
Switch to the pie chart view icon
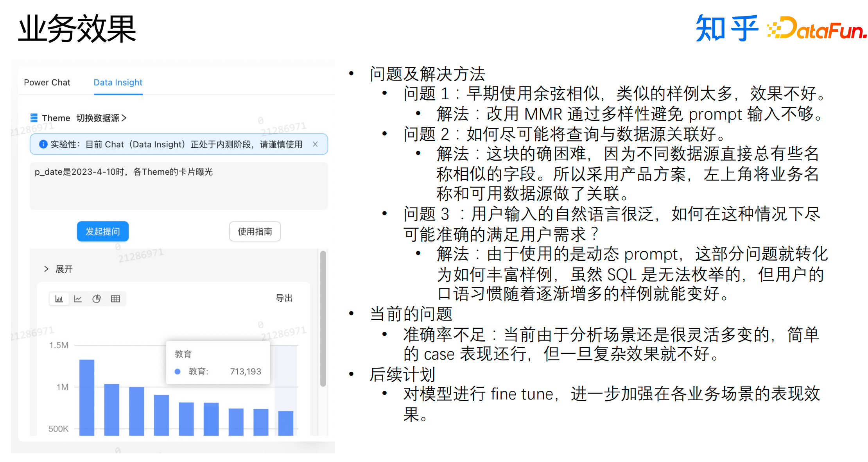pos(97,299)
